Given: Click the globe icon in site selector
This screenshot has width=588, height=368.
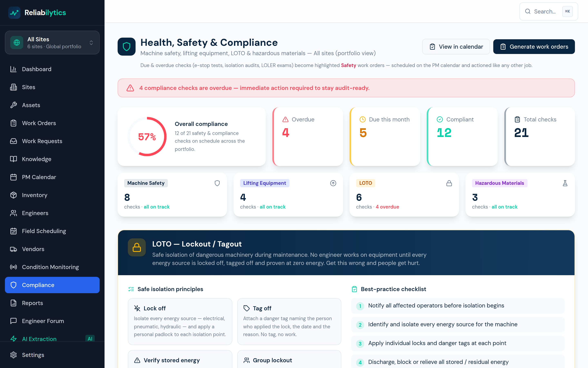Looking at the screenshot, I should pos(17,43).
